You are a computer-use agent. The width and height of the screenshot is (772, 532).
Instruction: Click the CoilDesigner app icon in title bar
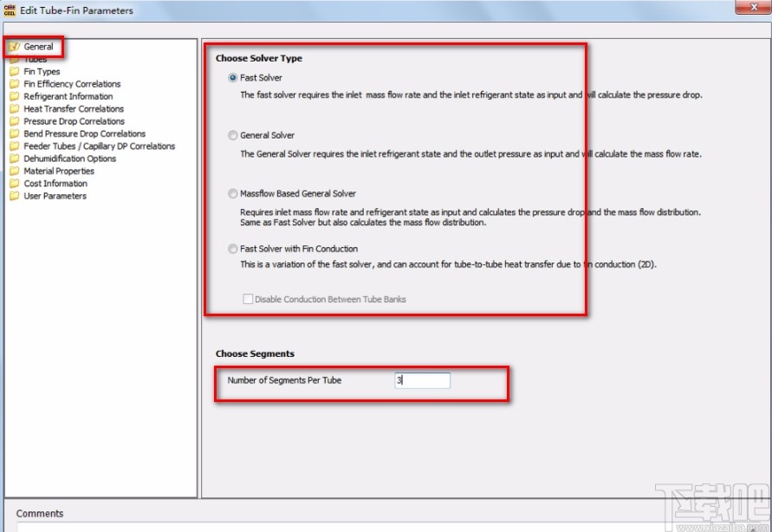[x=10, y=10]
